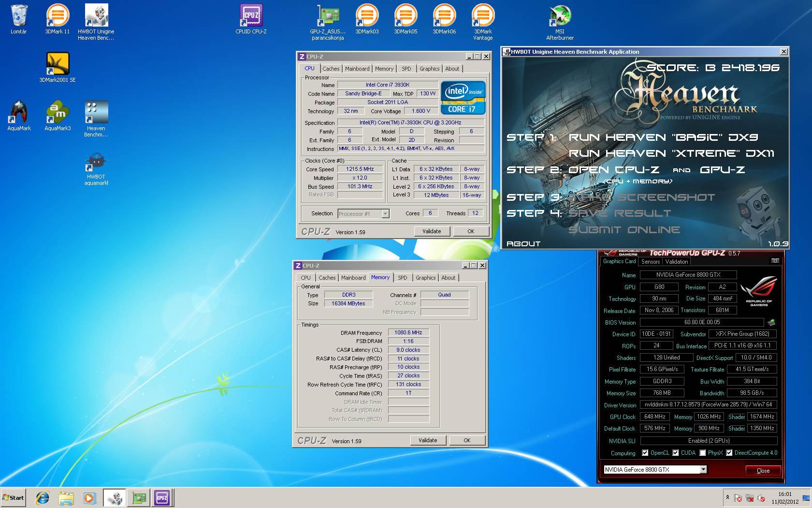Click the Close button in GPU-Z
Viewport: 812px width, 508px height.
(763, 470)
